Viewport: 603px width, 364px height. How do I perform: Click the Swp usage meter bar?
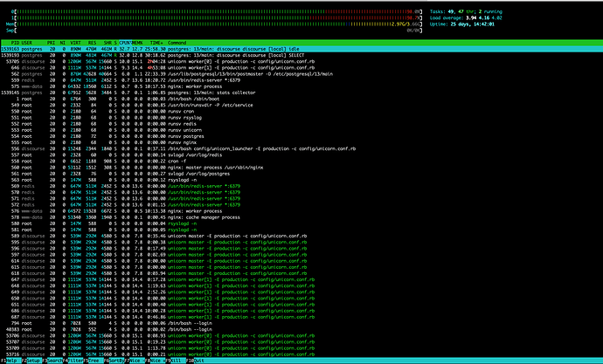[214, 31]
